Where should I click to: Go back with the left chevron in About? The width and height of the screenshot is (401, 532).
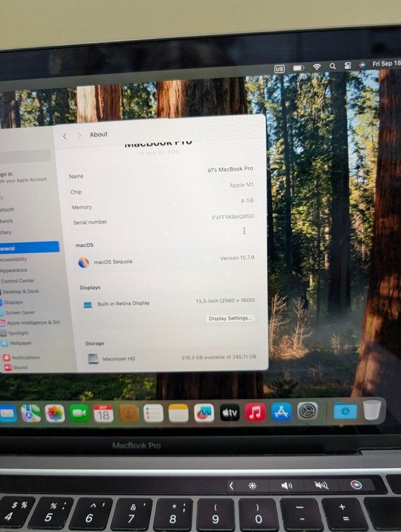[x=64, y=136]
